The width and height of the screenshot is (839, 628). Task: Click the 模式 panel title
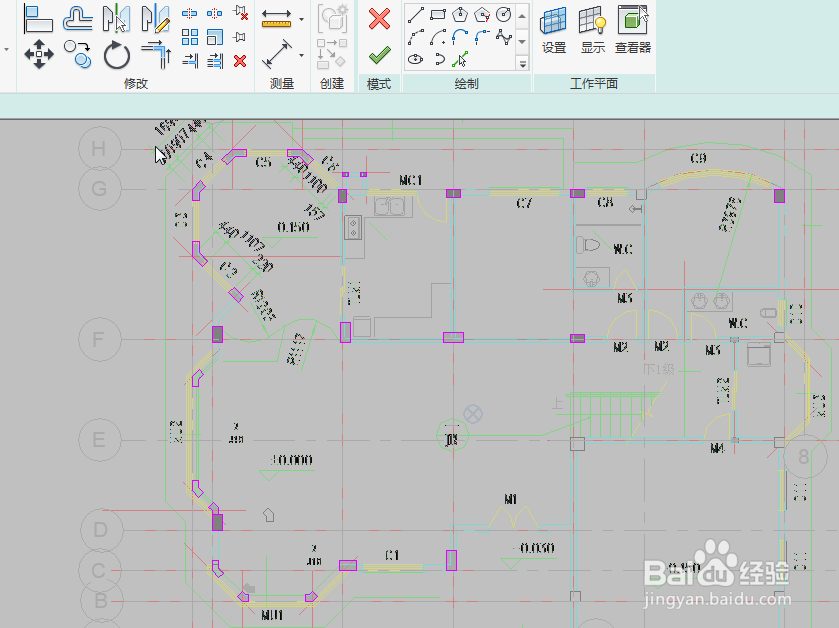pyautogui.click(x=379, y=84)
